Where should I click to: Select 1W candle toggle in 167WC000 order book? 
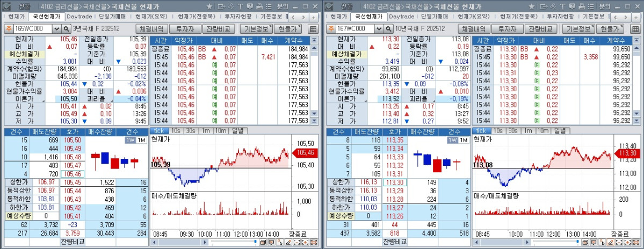tap(452, 140)
